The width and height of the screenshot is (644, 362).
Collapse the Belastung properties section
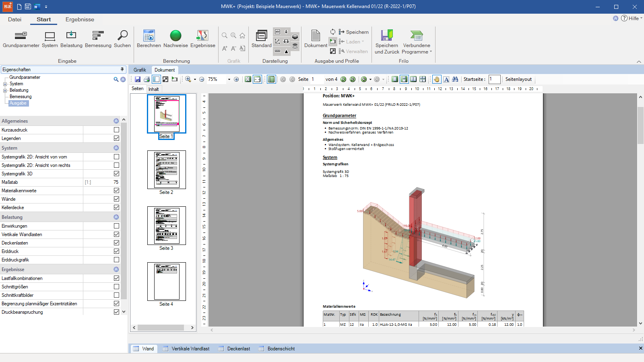pos(116,217)
